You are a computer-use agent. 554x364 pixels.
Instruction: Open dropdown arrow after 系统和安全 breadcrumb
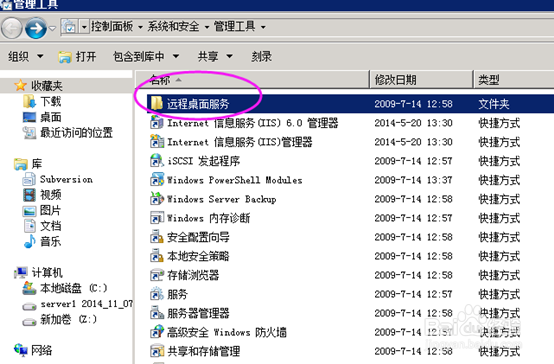(x=207, y=27)
